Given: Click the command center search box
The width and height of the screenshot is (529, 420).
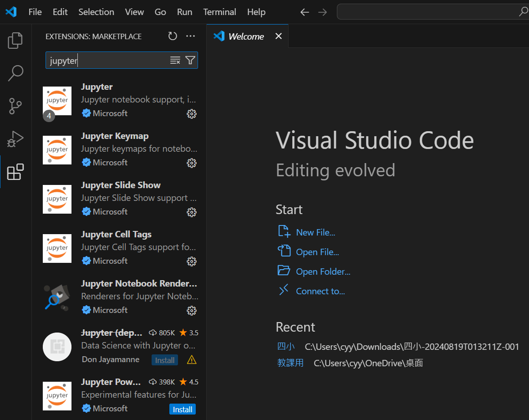Looking at the screenshot, I should pyautogui.click(x=433, y=12).
